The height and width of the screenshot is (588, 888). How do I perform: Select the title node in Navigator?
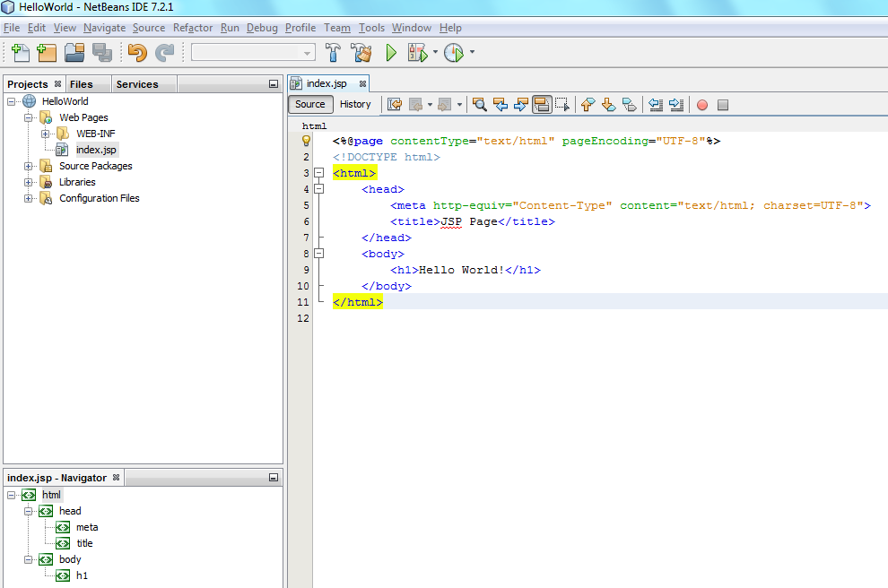tap(85, 543)
